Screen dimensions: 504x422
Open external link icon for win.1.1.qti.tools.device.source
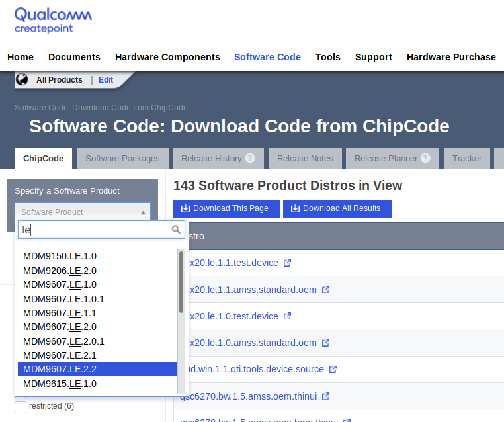click(x=333, y=370)
